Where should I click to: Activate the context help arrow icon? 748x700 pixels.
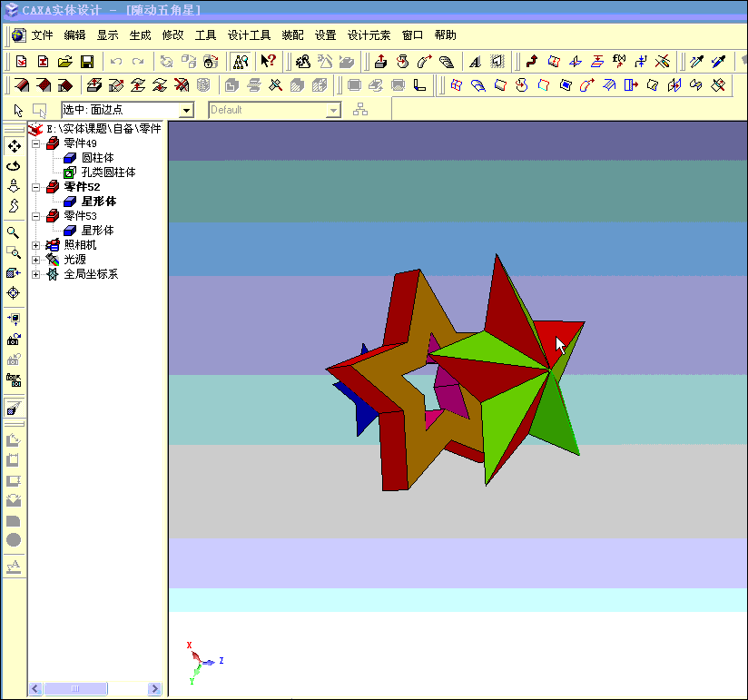point(268,61)
